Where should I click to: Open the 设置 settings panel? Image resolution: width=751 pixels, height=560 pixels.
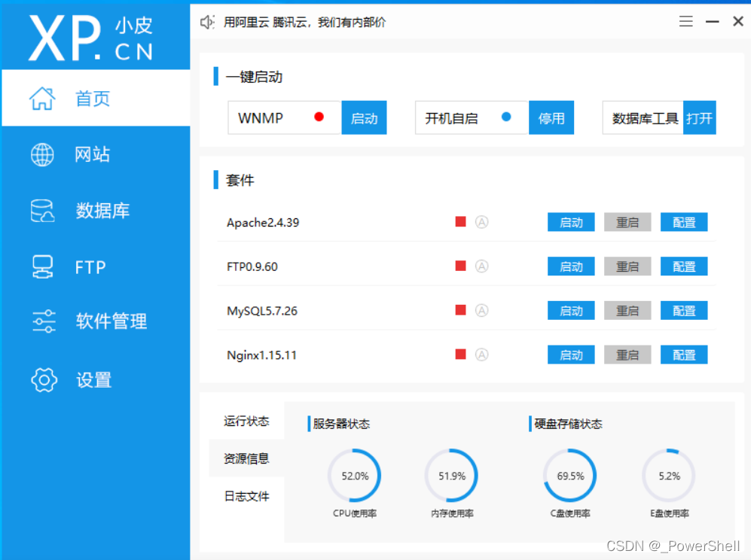point(92,380)
